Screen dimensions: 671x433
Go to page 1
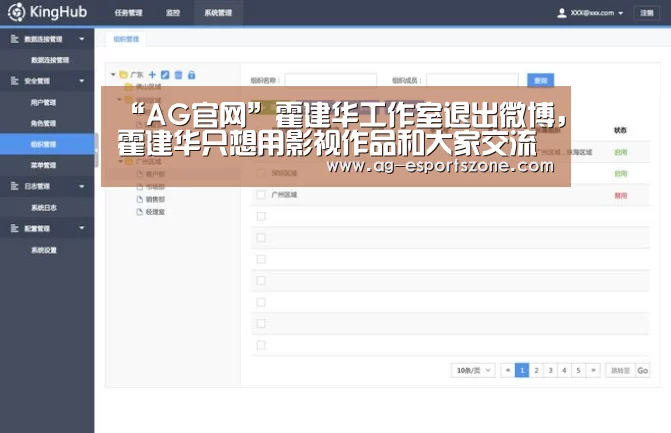coord(522,370)
